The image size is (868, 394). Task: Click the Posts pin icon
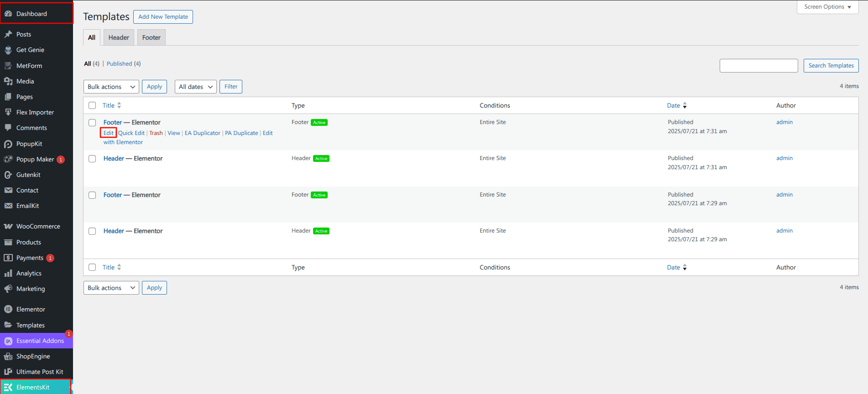tap(8, 34)
